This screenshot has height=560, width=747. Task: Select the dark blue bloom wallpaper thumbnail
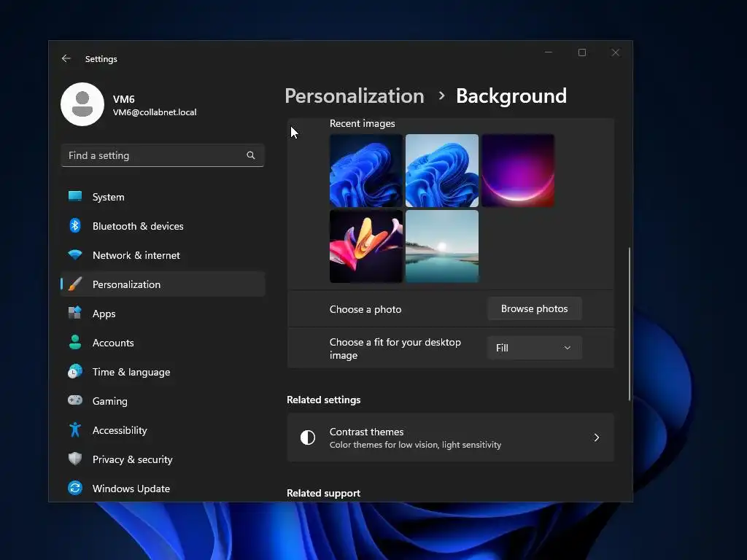point(366,171)
